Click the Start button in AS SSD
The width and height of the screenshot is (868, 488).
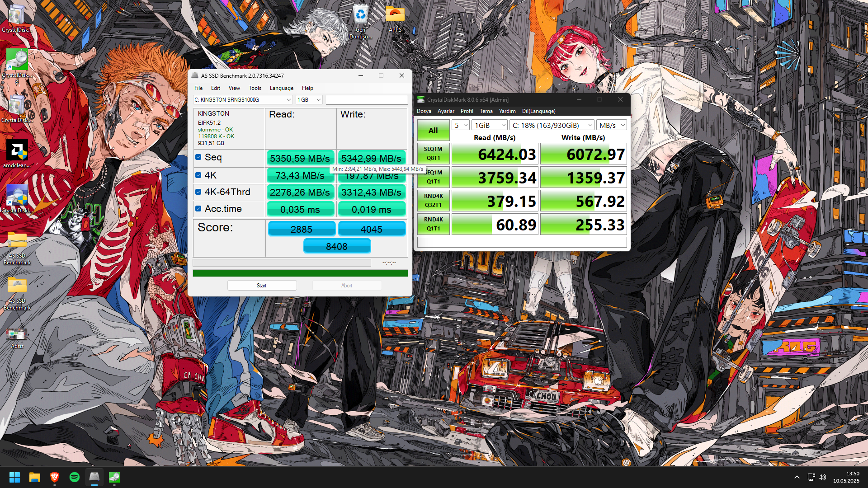(262, 286)
